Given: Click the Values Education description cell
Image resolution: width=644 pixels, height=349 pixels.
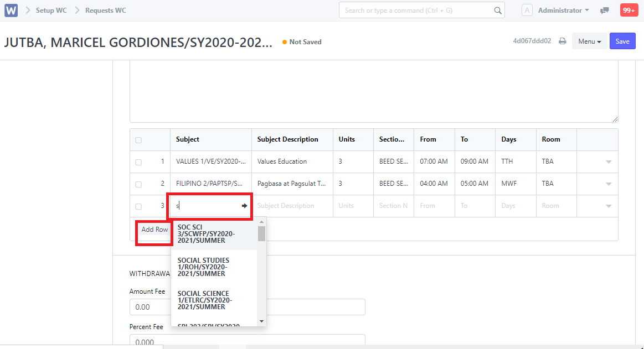Looking at the screenshot, I should 292,162.
